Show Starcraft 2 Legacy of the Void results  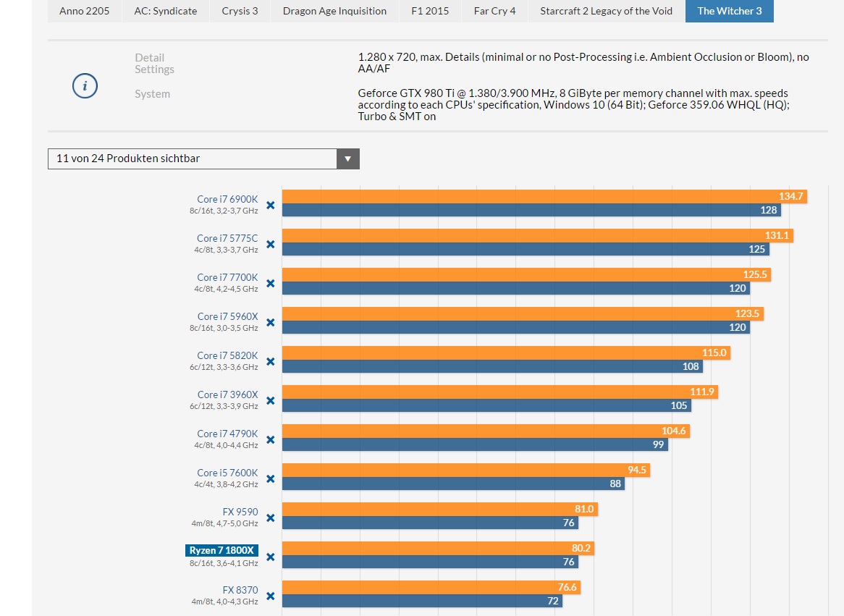pyautogui.click(x=606, y=11)
